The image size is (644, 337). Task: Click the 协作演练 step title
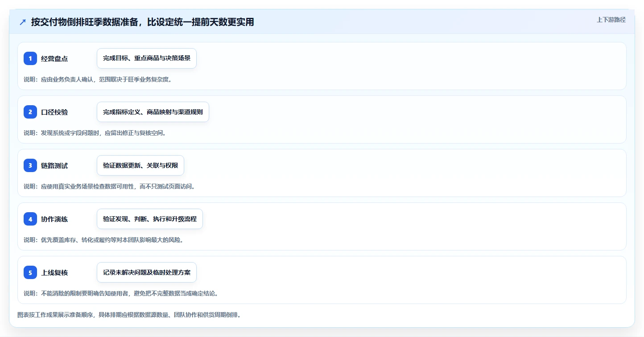click(x=54, y=219)
